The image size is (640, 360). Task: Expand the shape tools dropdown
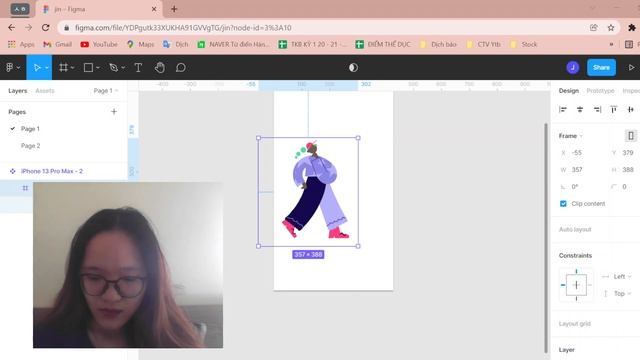click(x=98, y=68)
